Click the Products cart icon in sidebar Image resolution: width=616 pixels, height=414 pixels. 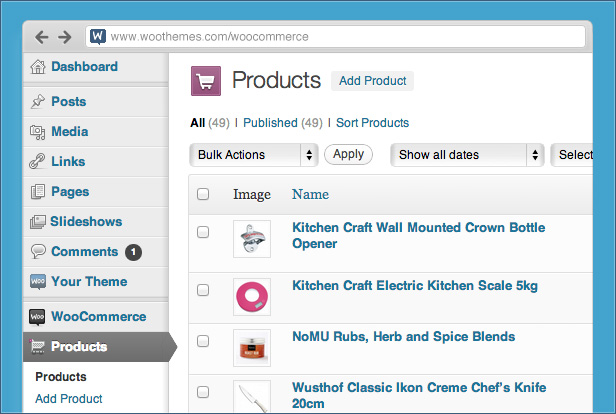38,346
